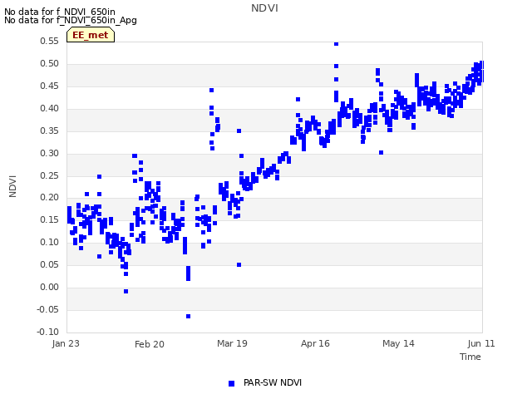This screenshot has height=399, width=532.
Task: Click the 0.05 y-axis tick label
Action: [50, 264]
